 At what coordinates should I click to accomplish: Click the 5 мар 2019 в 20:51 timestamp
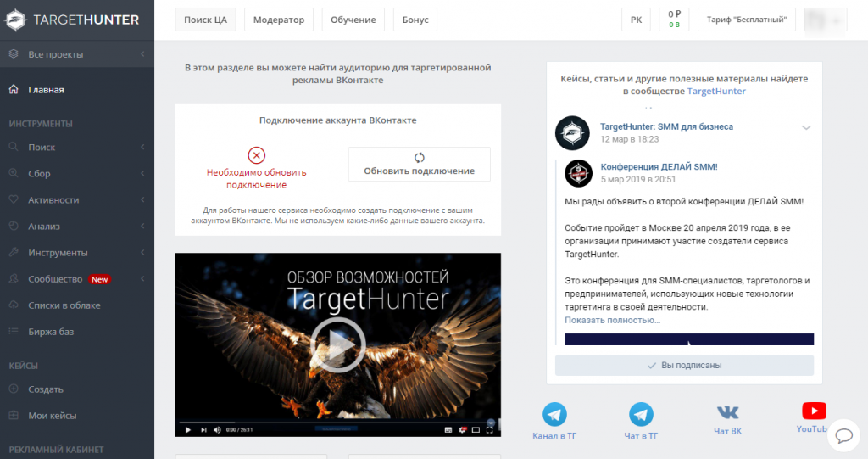point(638,179)
